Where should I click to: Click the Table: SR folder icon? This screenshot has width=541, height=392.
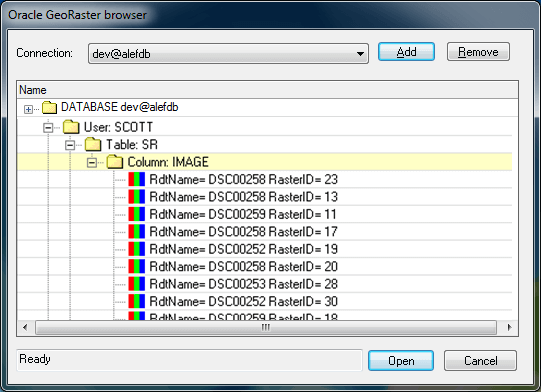[93, 144]
